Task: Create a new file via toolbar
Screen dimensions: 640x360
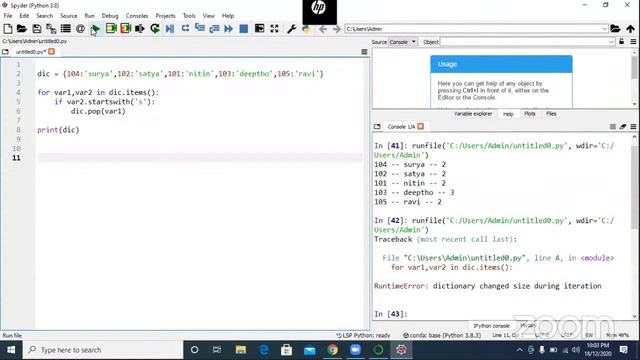Action: click(7, 29)
